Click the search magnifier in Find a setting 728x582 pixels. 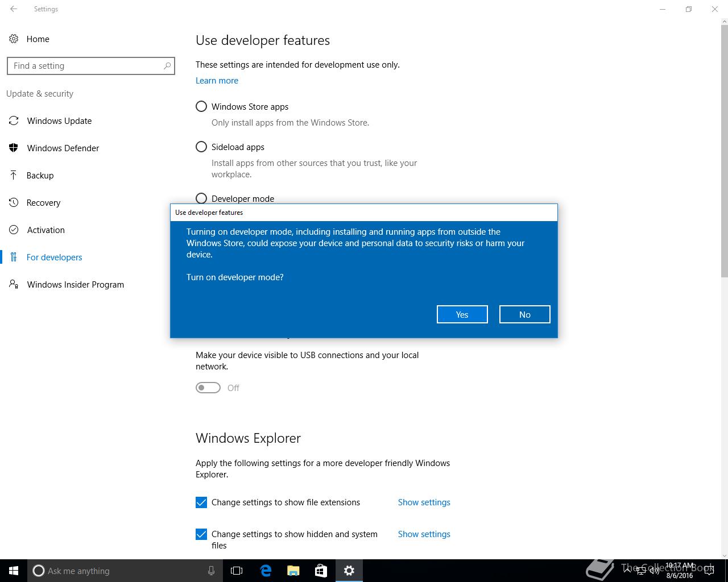click(x=167, y=66)
